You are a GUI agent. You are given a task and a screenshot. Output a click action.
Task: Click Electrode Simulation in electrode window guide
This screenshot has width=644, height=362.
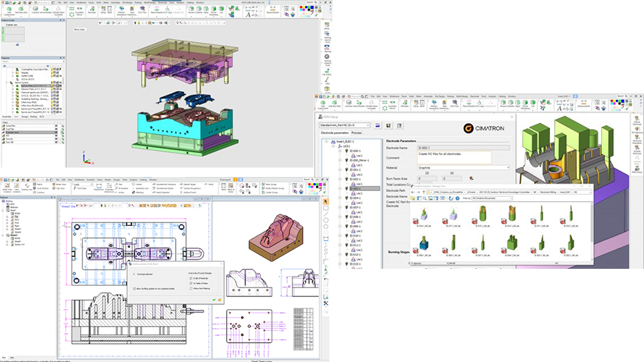[637, 140]
